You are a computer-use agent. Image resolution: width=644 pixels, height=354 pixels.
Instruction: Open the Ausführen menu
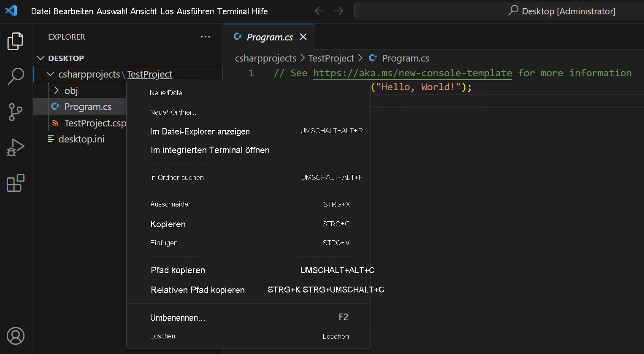click(x=195, y=11)
